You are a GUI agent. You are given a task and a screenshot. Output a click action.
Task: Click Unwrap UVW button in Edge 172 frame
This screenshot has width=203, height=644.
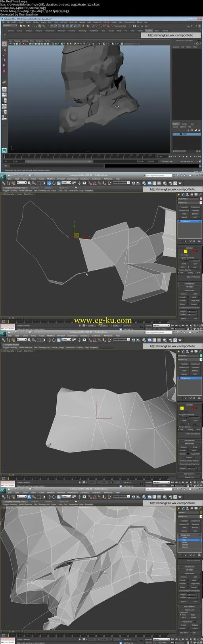pos(184,211)
